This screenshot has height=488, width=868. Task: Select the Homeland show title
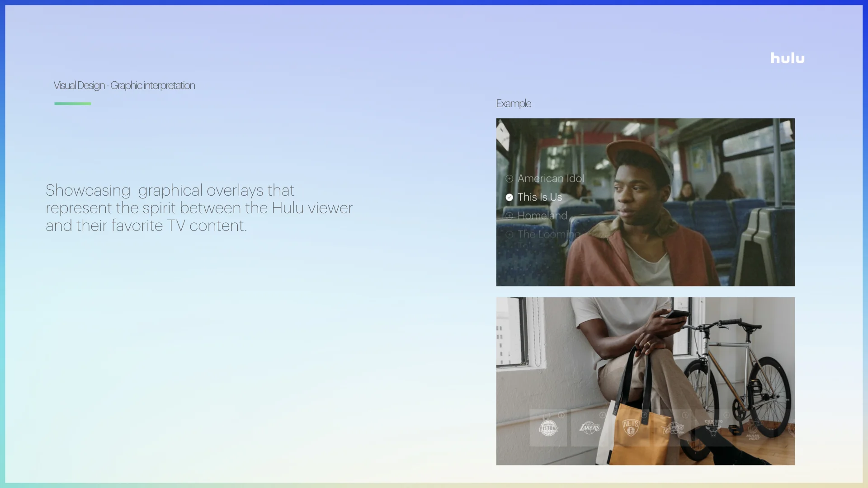coord(542,216)
